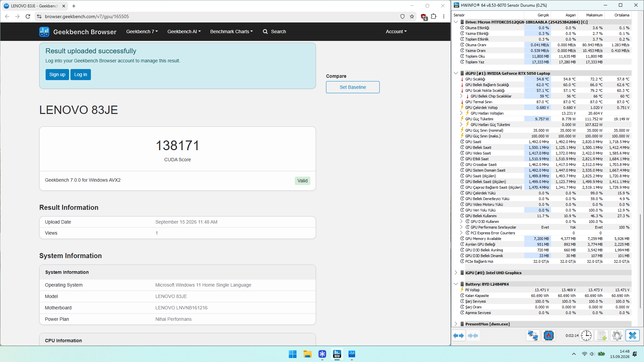
Task: Expand GPU Hatları Voltajları row
Action: point(462,113)
